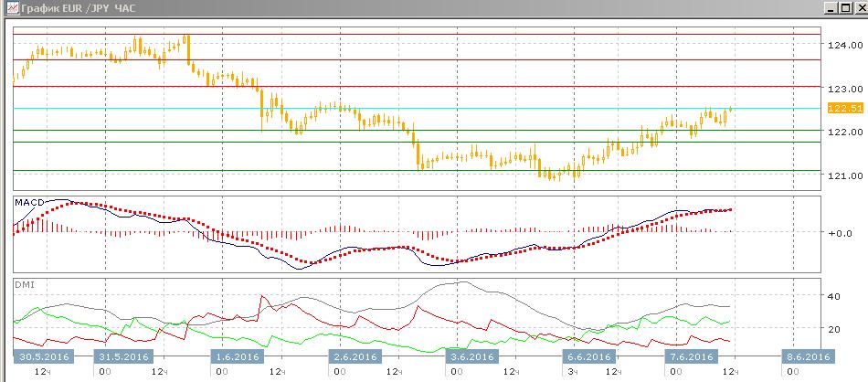The width and height of the screenshot is (868, 382).
Task: Select the 1.6.2016 date marker
Action: [x=236, y=356]
